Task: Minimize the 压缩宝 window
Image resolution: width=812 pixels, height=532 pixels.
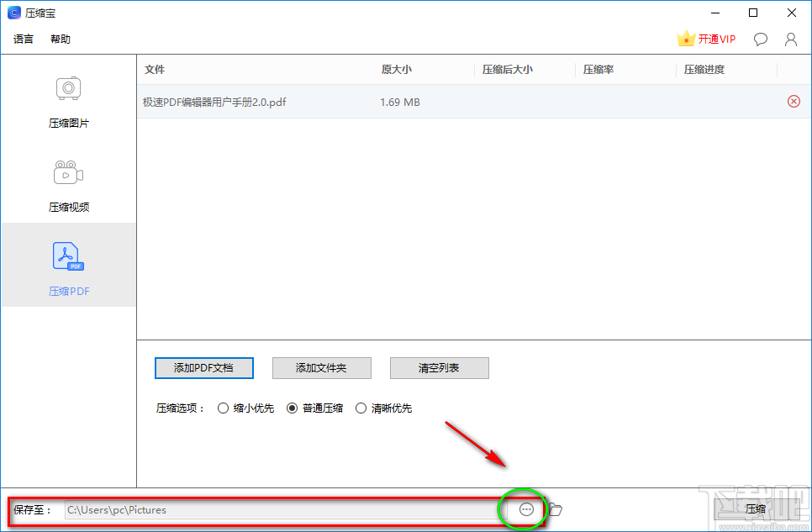Action: pos(715,13)
